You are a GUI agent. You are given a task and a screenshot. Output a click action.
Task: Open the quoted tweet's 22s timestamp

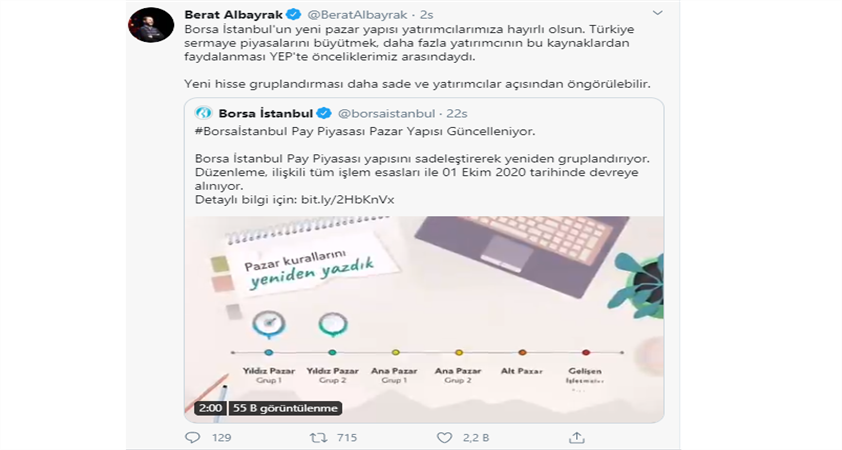tap(457, 113)
